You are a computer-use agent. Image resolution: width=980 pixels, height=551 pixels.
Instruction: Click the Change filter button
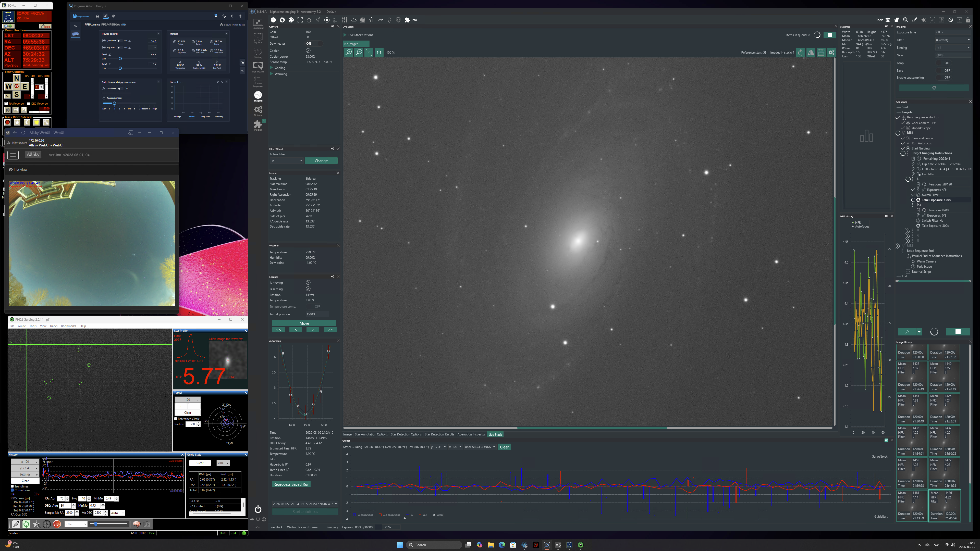(x=321, y=161)
